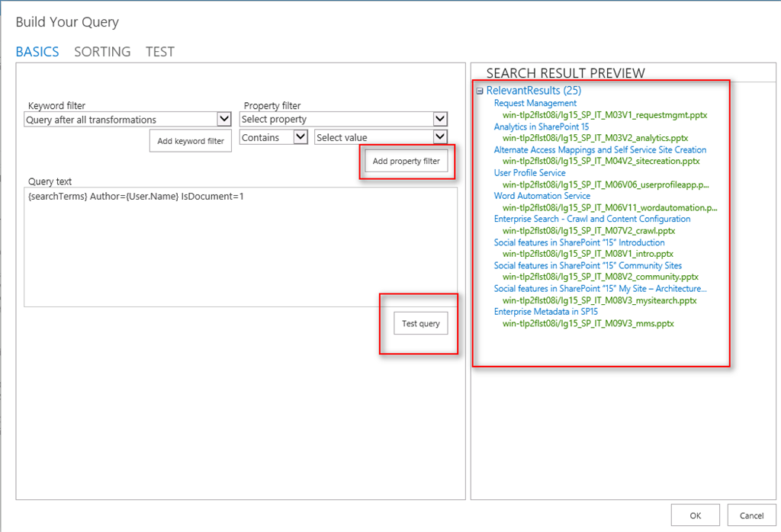Click the Keyword filter label
The height and width of the screenshot is (532, 781).
click(56, 105)
